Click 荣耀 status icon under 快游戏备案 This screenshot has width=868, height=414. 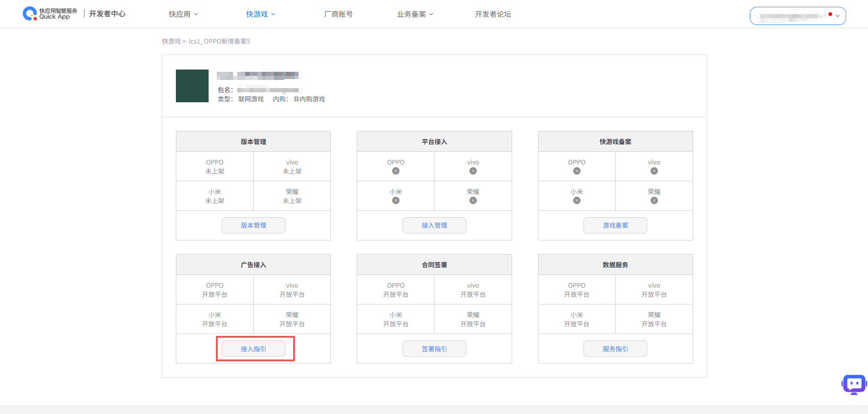pyautogui.click(x=654, y=200)
